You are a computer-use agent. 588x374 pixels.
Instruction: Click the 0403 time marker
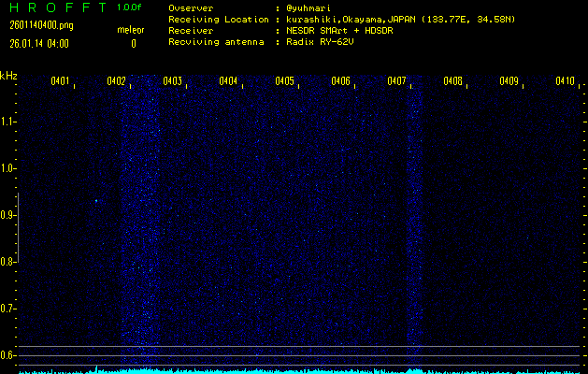[x=173, y=81]
